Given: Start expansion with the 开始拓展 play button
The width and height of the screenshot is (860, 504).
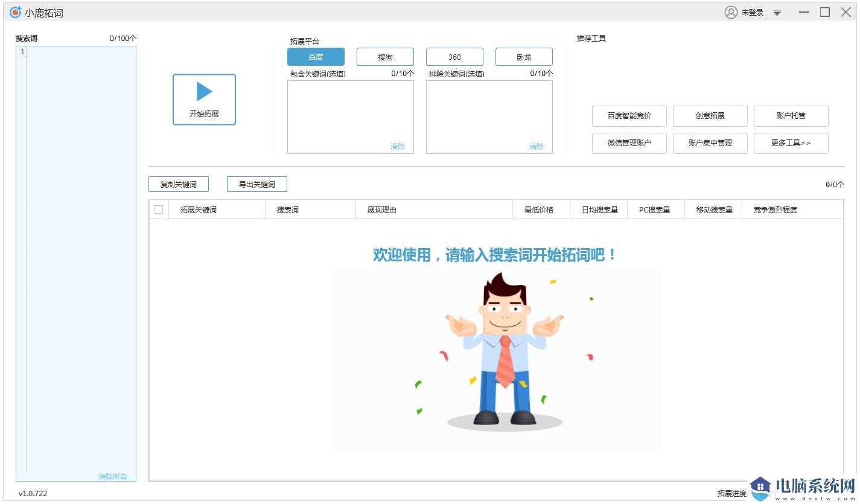Looking at the screenshot, I should pos(204,100).
